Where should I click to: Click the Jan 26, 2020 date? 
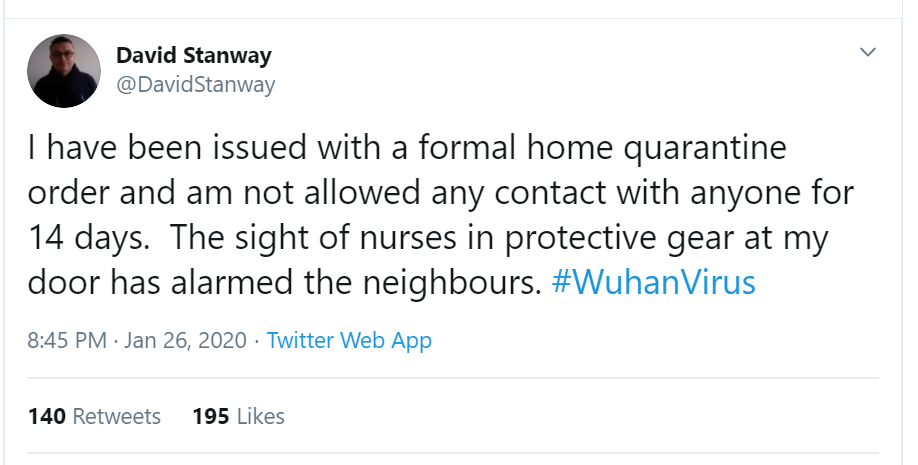coord(185,340)
